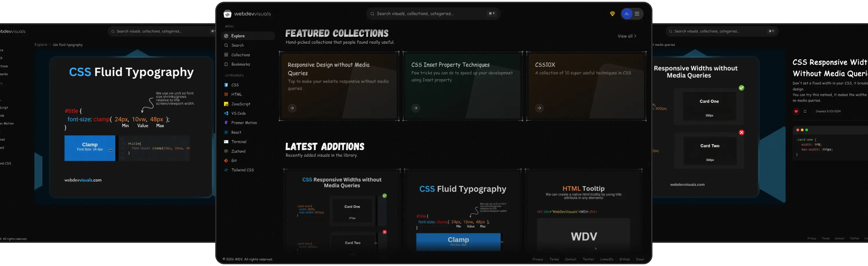868x266 pixels.
Task: Click View all for featured collections
Action: [627, 36]
